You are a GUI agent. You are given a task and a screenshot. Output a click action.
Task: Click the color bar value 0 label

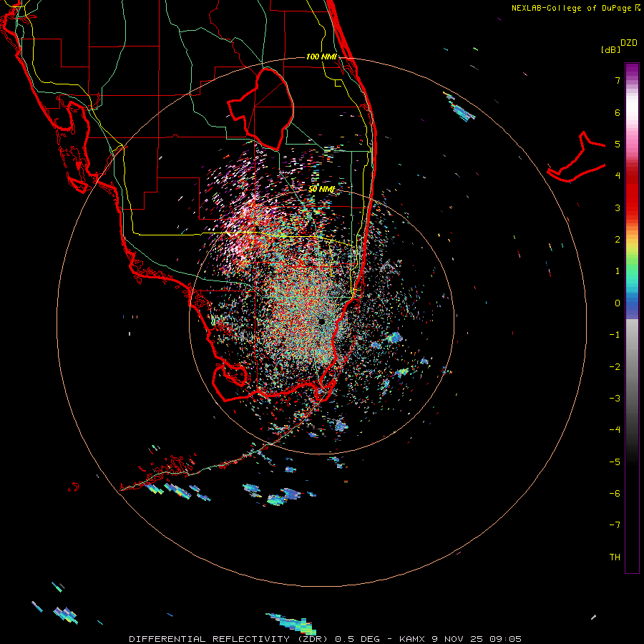(618, 303)
